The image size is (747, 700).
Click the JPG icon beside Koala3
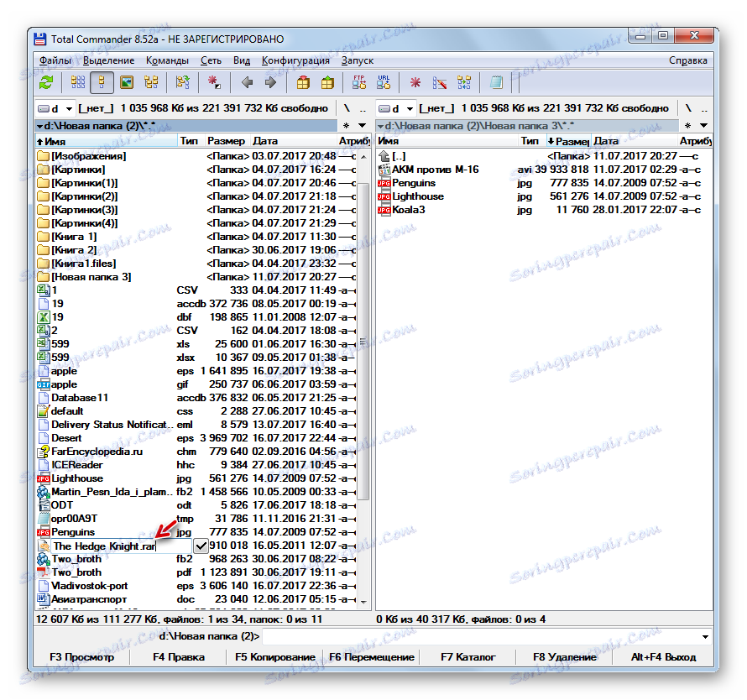pyautogui.click(x=384, y=210)
